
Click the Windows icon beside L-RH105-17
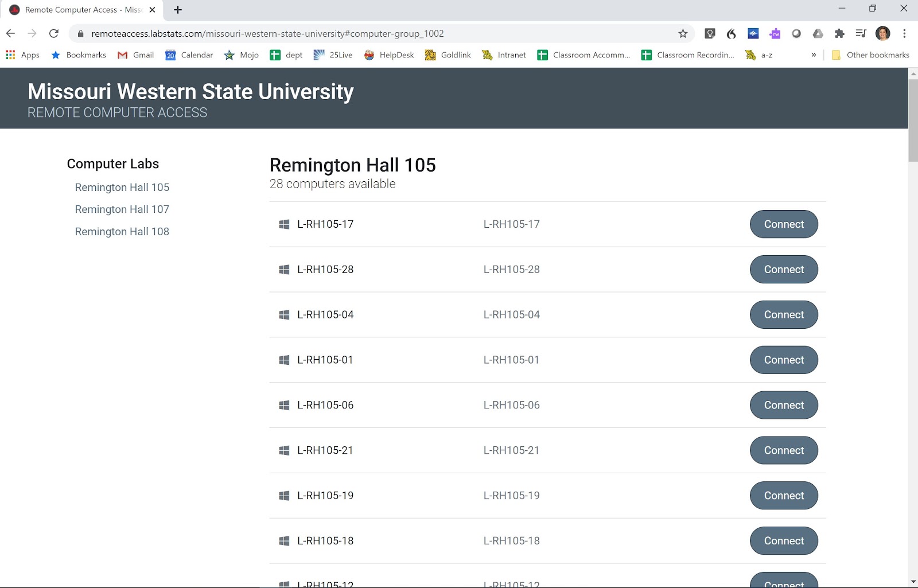(x=284, y=224)
